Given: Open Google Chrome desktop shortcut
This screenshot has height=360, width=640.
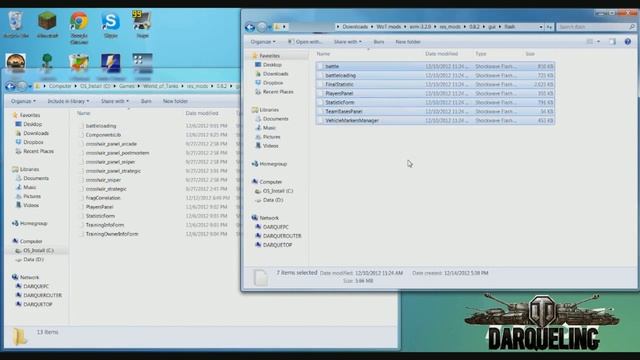Looking at the screenshot, I should pyautogui.click(x=79, y=27).
